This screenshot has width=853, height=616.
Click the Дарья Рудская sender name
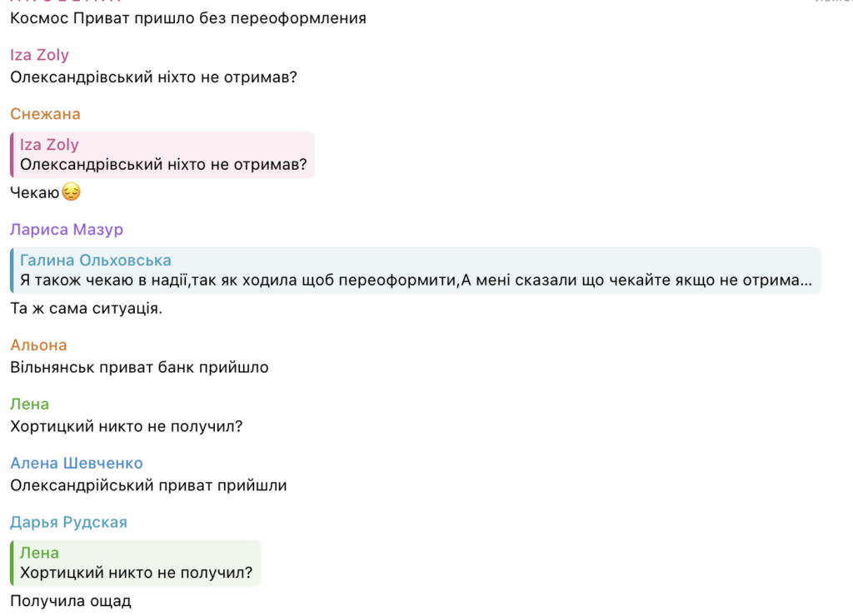click(x=68, y=523)
